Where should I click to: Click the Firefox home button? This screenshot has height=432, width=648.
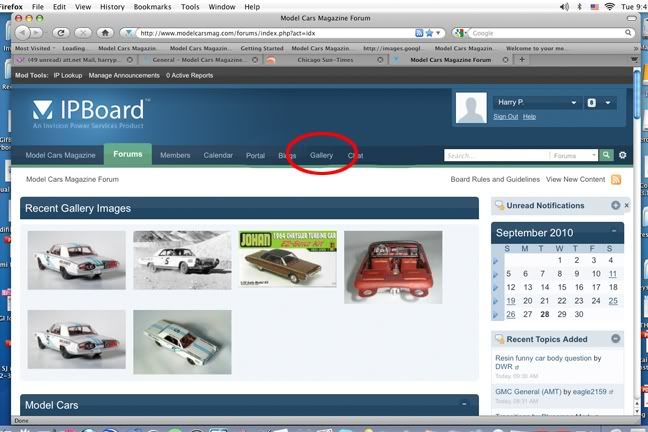[106, 32]
